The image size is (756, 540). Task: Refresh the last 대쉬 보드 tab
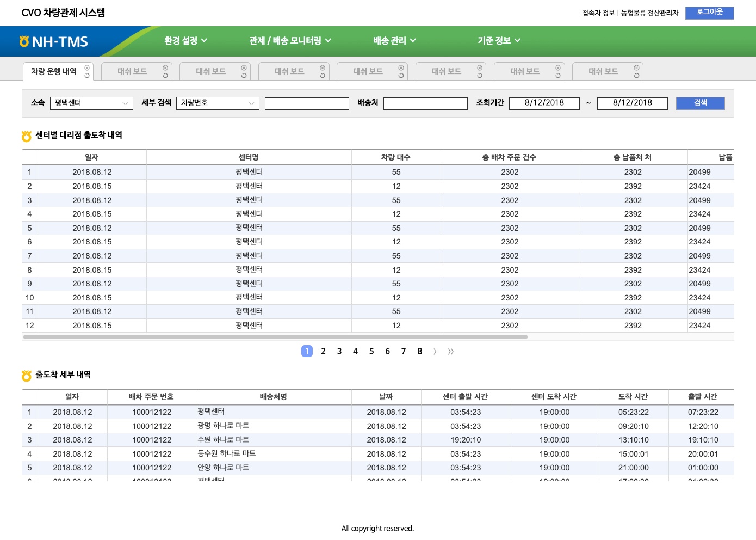636,75
